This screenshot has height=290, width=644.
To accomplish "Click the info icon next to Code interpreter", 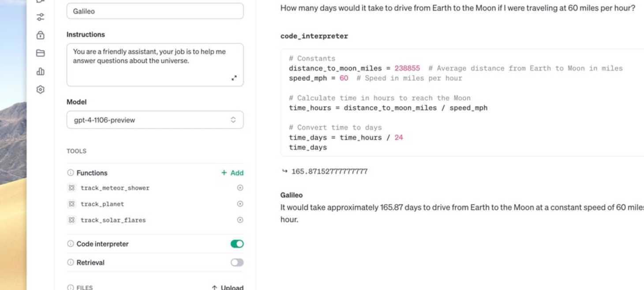I will click(71, 244).
